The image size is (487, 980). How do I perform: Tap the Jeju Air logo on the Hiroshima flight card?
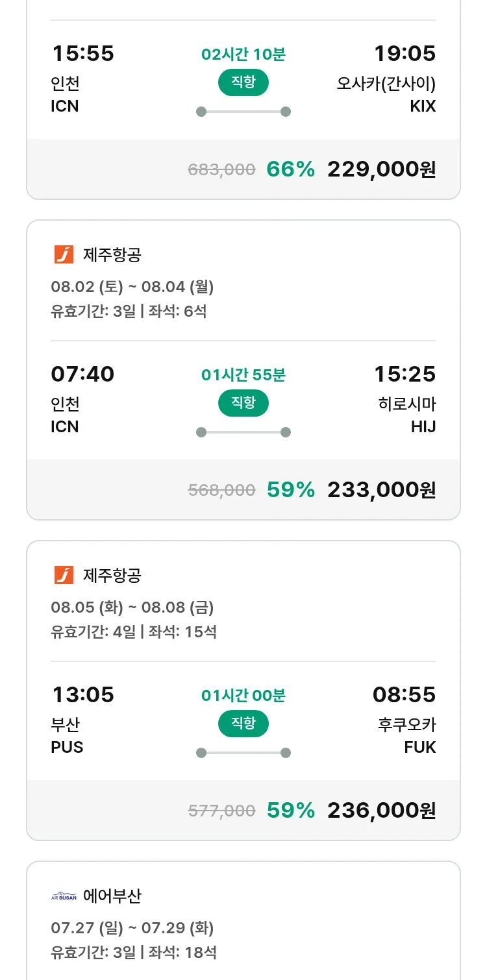pos(64,254)
